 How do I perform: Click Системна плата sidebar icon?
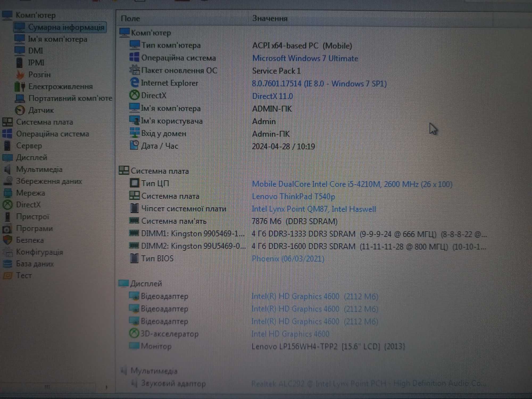(x=7, y=122)
